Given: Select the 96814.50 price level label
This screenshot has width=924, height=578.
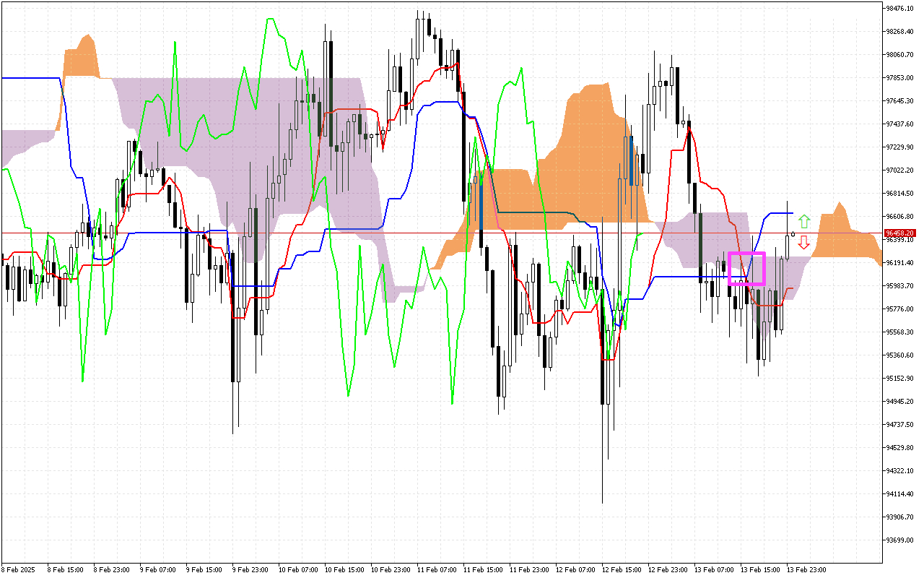Looking at the screenshot, I should pyautogui.click(x=900, y=194).
